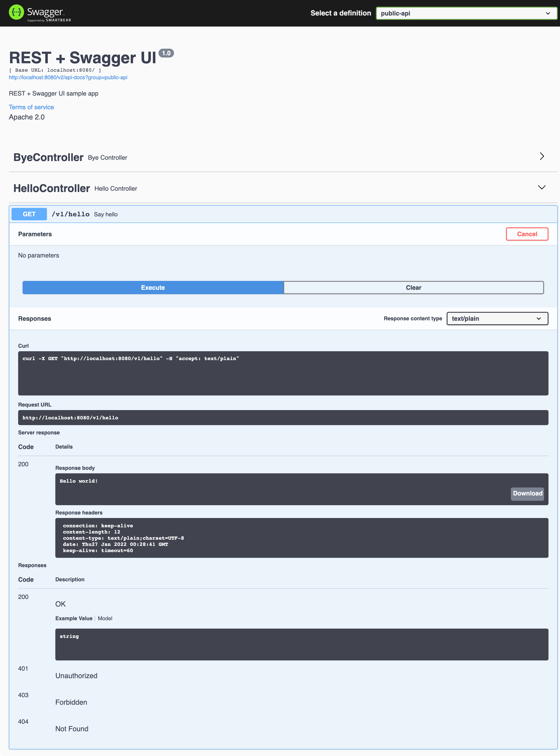
Task: Click the Clear button
Action: pos(413,288)
